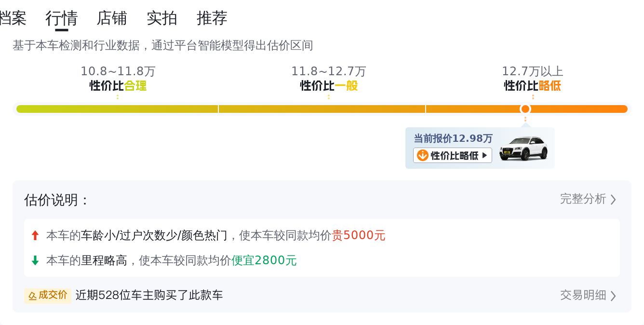Viewport: 644px width, 325px height.
Task: Click the 12.7万以上 price range label
Action: click(533, 71)
